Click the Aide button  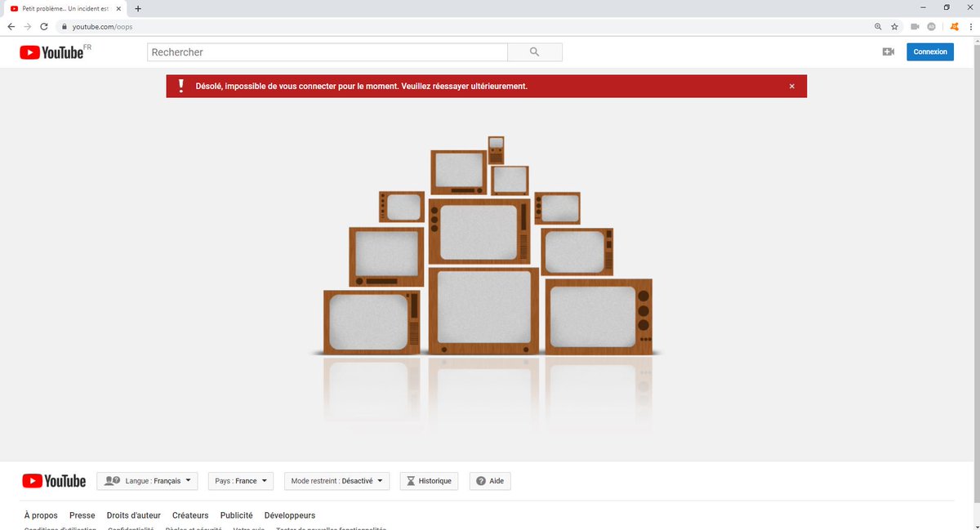click(x=490, y=481)
